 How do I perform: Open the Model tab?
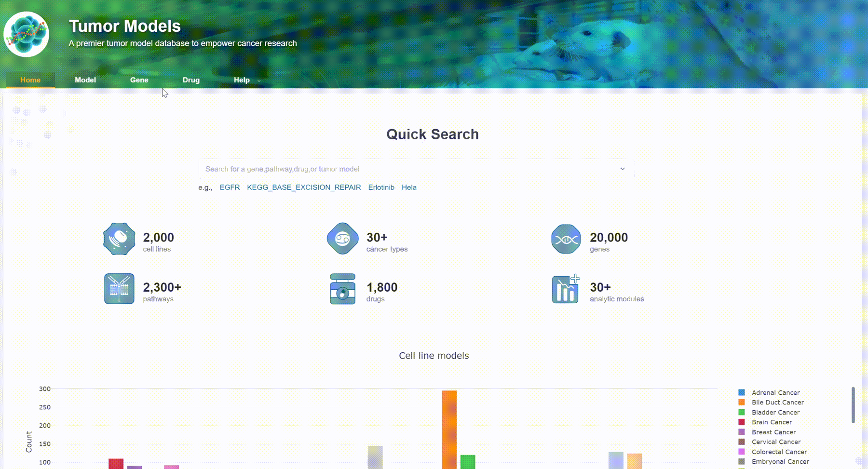(85, 80)
